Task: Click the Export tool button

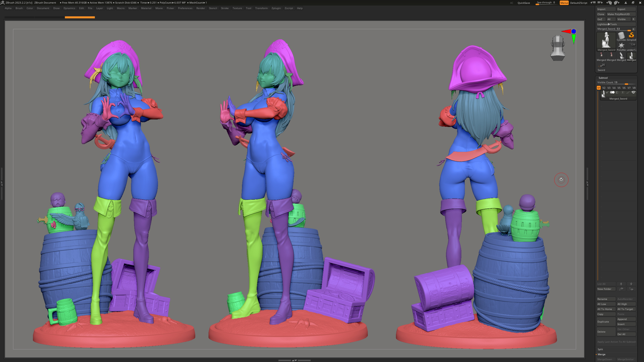Action: (x=626, y=9)
